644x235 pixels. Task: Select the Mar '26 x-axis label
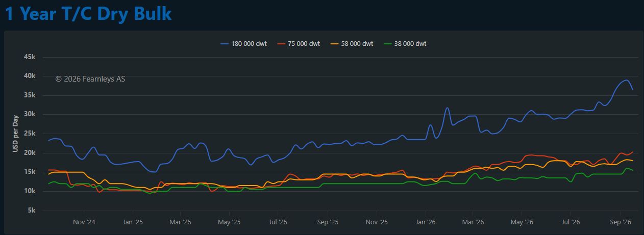tap(473, 222)
